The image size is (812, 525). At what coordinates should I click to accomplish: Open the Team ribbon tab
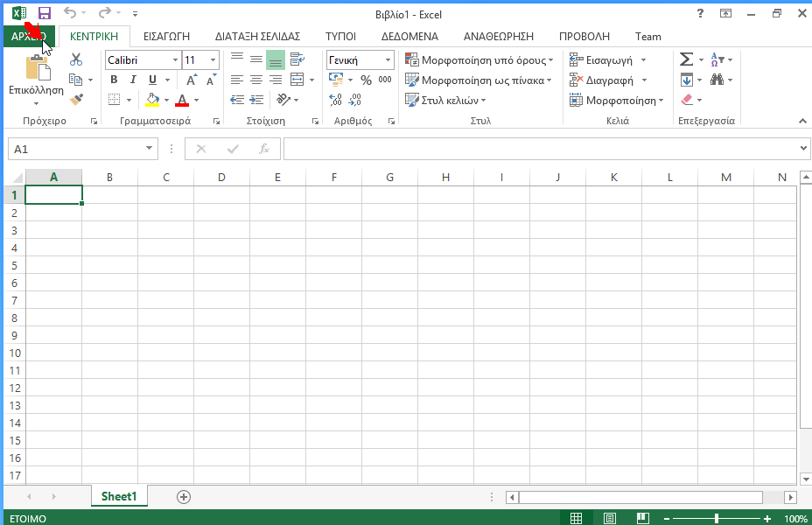coord(648,36)
